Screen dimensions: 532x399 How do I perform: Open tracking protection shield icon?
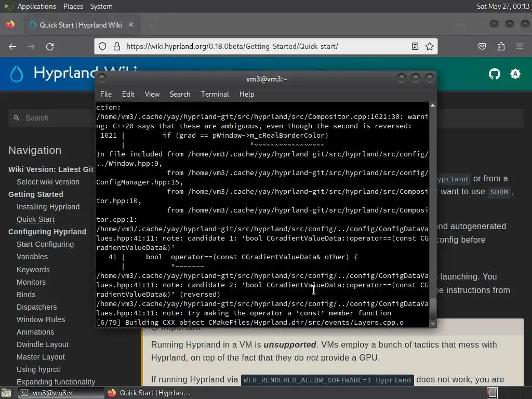102,46
